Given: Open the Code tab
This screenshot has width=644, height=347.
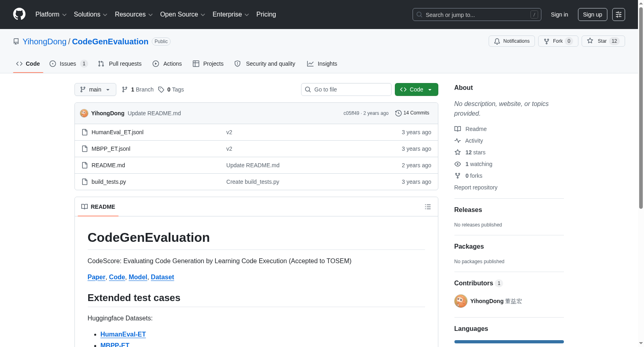Looking at the screenshot, I should 28,64.
